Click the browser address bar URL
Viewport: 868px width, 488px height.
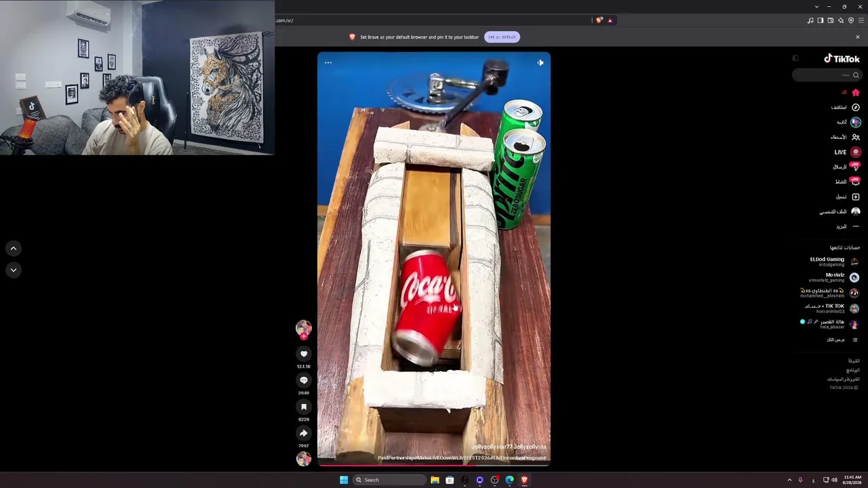tap(434, 20)
